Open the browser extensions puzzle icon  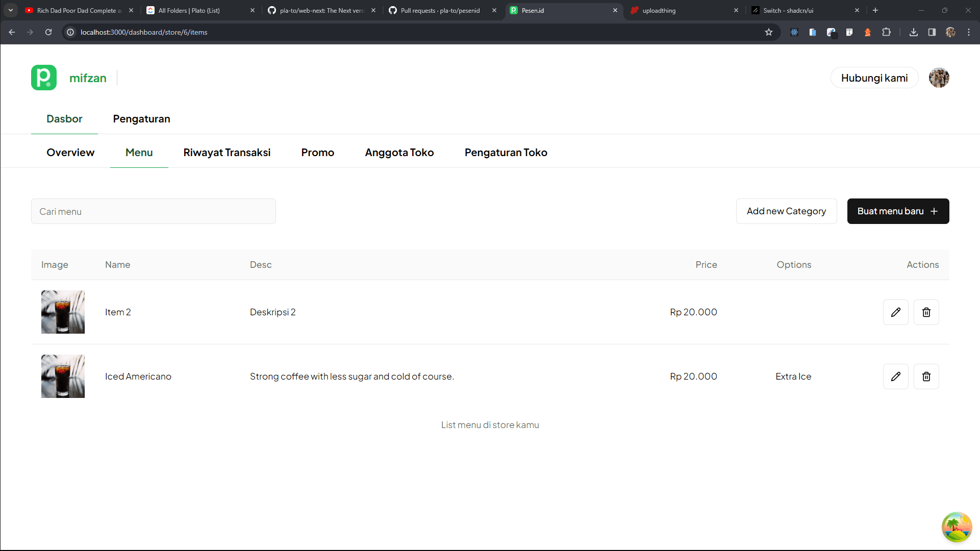click(x=886, y=32)
